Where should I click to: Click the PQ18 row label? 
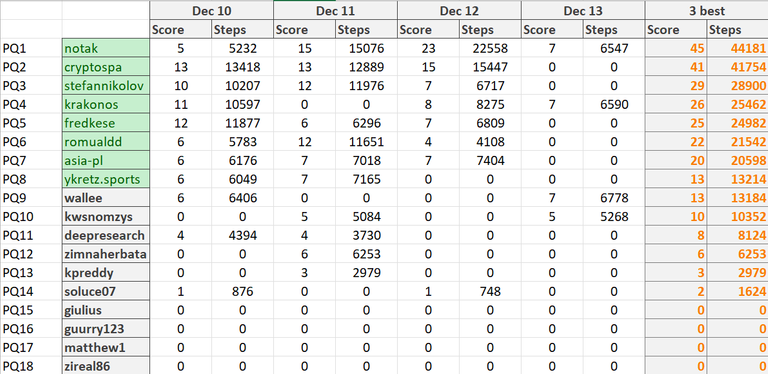coord(15,366)
